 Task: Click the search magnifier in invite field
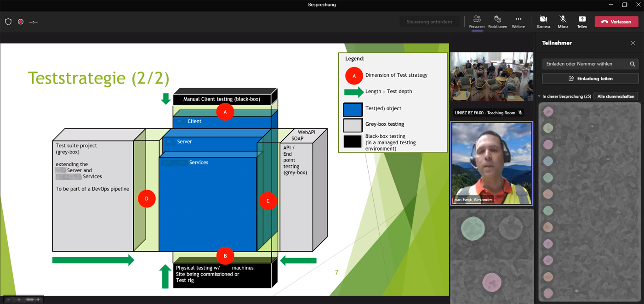point(633,64)
